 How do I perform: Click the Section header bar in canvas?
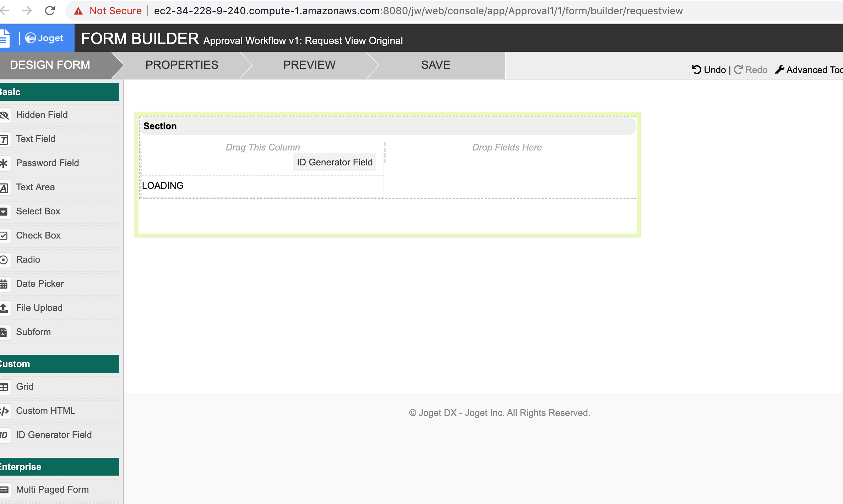[387, 126]
